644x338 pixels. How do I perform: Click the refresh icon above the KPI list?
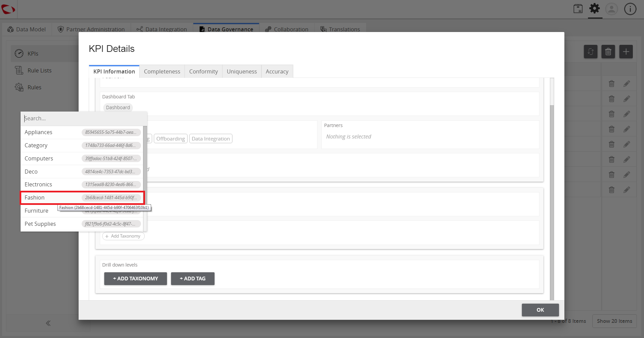click(x=591, y=52)
